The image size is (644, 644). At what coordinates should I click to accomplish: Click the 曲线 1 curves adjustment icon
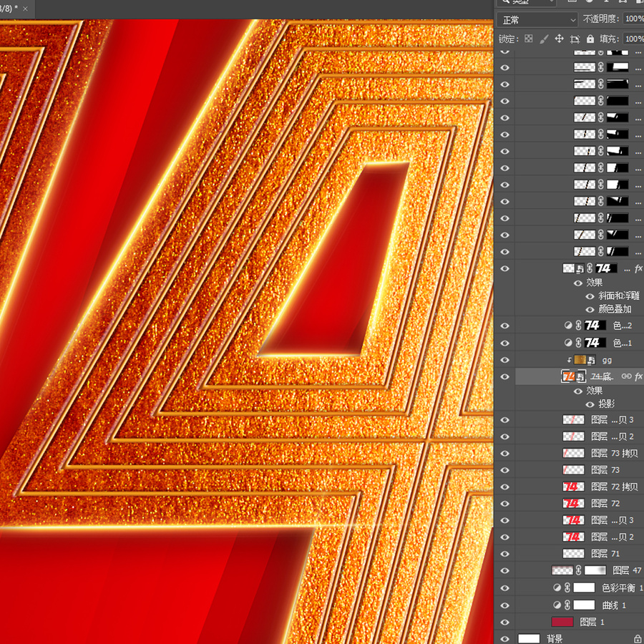pyautogui.click(x=557, y=605)
